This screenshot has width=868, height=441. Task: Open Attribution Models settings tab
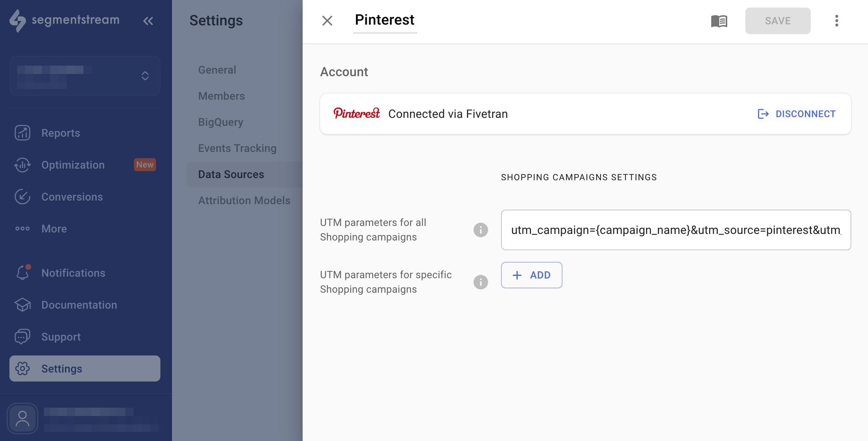244,200
